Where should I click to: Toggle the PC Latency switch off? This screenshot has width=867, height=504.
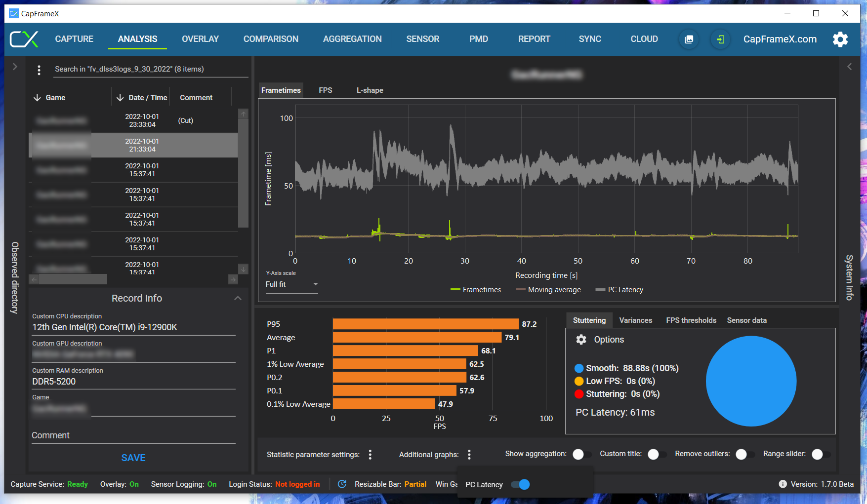pyautogui.click(x=520, y=484)
